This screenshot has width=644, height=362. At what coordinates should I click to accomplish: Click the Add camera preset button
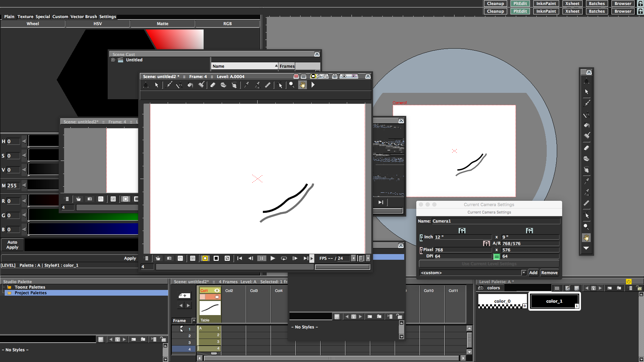pos(533,273)
